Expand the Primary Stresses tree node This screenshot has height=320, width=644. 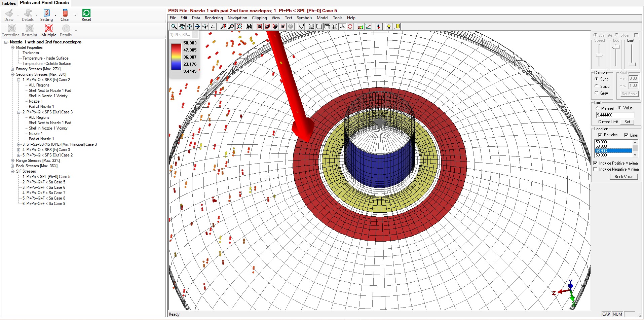12,69
